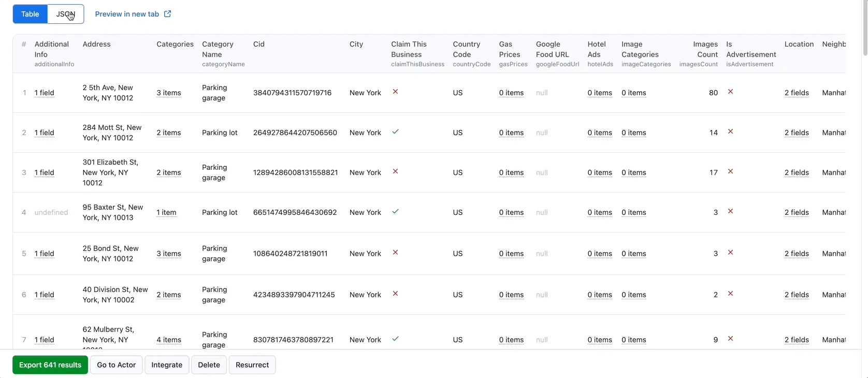The image size is (868, 378).
Task: Click Is Advertisement red cross in 2 5th Ave row
Action: [x=730, y=92]
